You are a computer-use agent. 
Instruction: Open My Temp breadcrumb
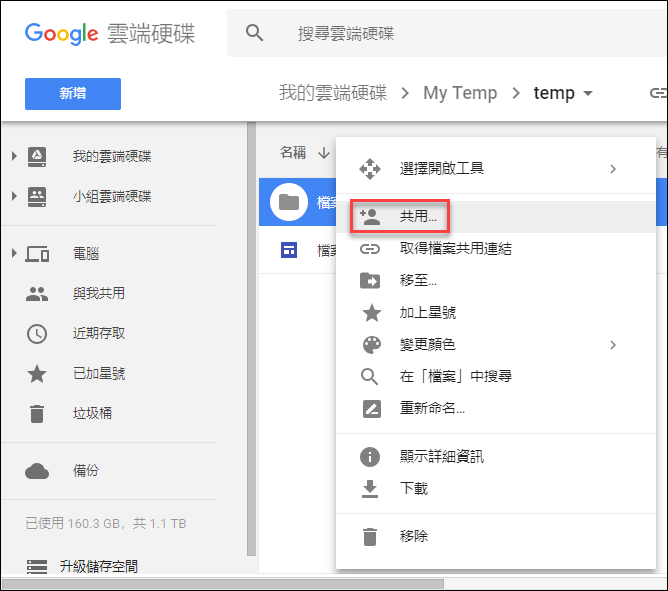tap(460, 93)
